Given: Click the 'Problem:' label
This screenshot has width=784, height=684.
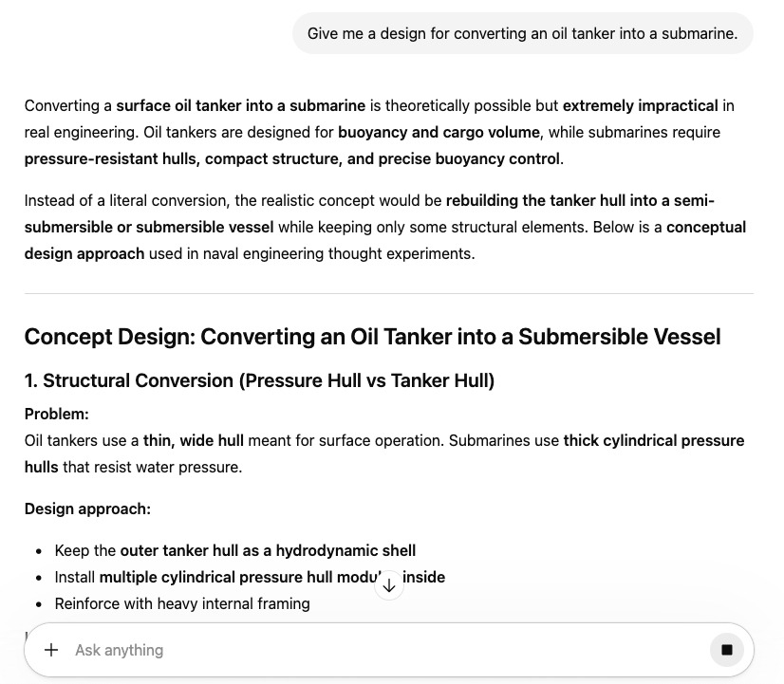Looking at the screenshot, I should click(x=57, y=414).
